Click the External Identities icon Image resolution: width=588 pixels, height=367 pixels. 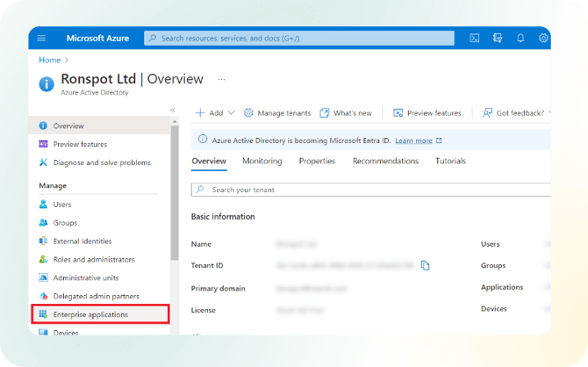[43, 241]
